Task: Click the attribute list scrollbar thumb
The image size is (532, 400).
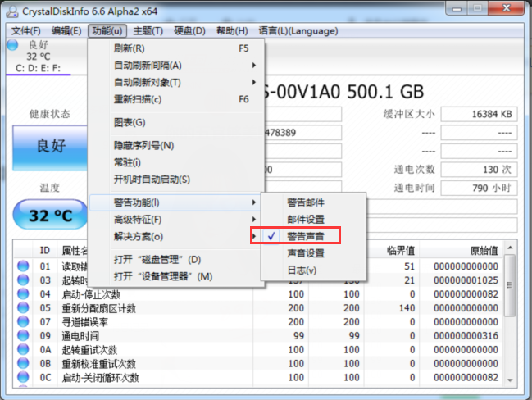Action: pos(510,285)
